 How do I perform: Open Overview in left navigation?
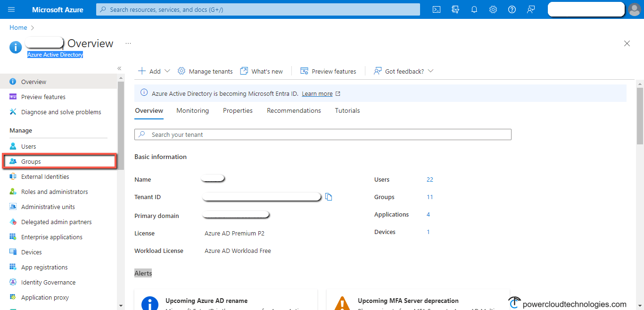tap(58, 82)
